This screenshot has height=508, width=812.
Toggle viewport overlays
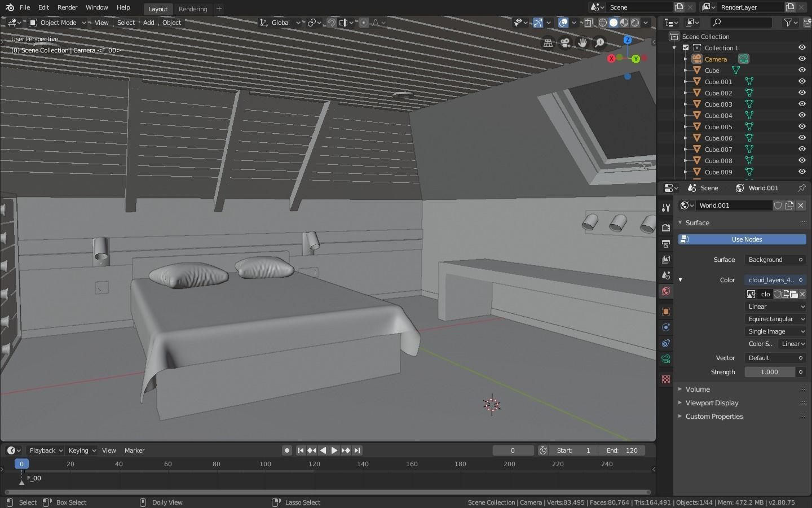click(x=563, y=23)
